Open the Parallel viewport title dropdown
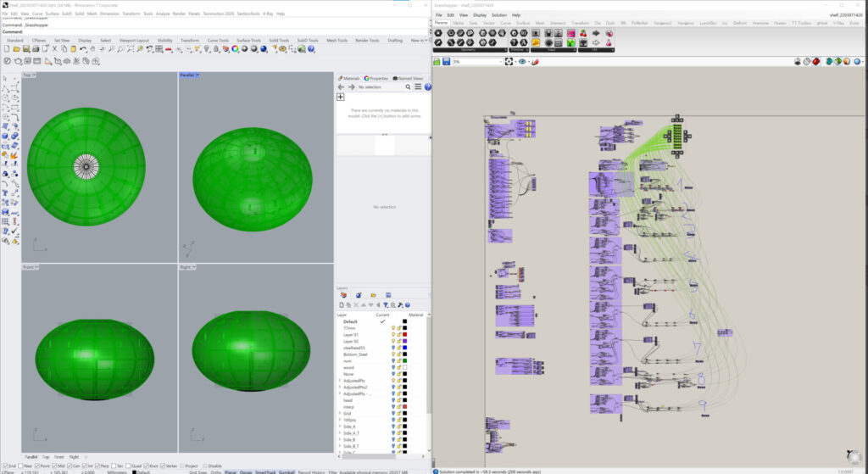The height and width of the screenshot is (474, 868). coord(198,75)
